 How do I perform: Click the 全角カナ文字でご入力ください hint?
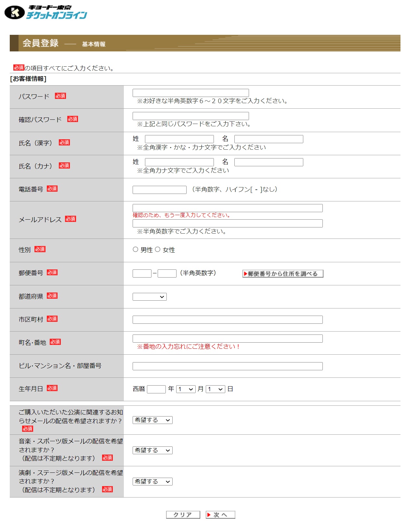(183, 171)
